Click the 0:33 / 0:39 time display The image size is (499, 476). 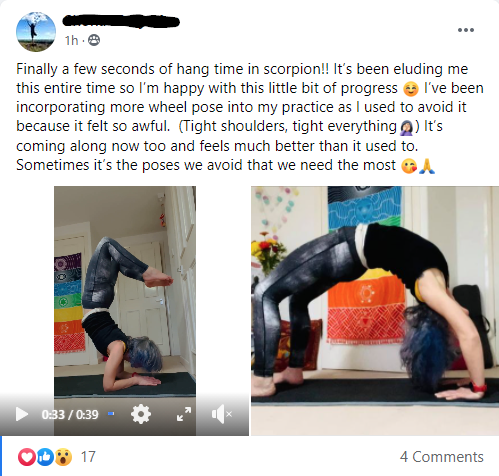70,414
